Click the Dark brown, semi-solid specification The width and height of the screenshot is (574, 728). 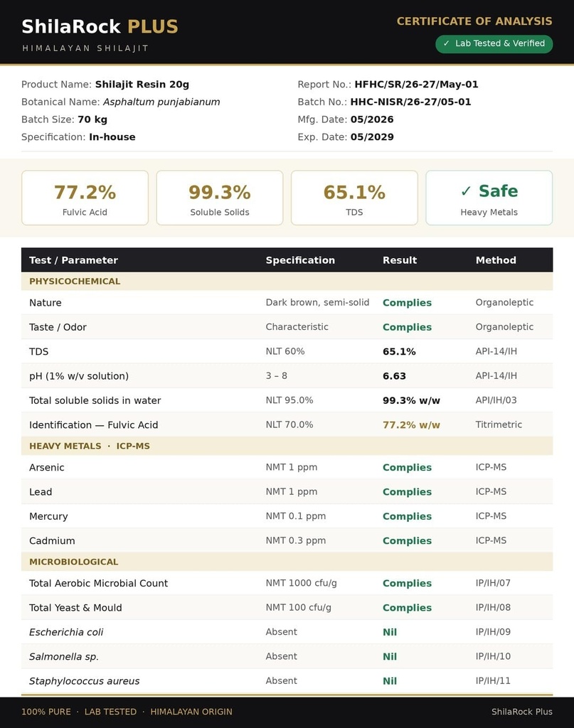pos(317,303)
